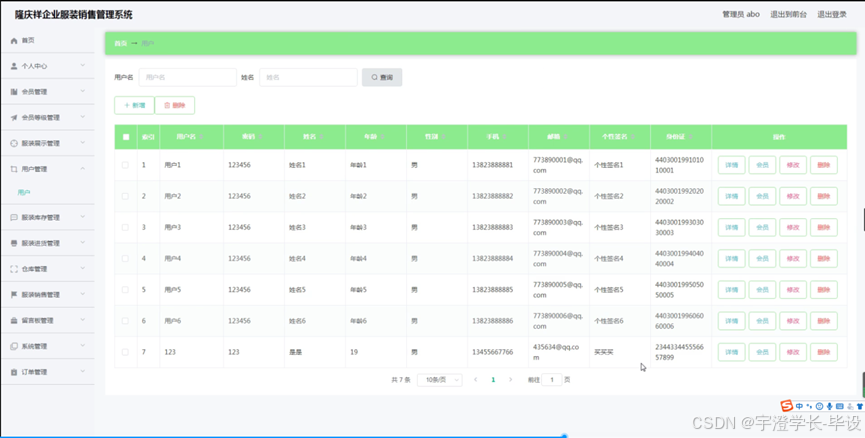Click the 留言板管理 sidebar icon

pyautogui.click(x=14, y=321)
